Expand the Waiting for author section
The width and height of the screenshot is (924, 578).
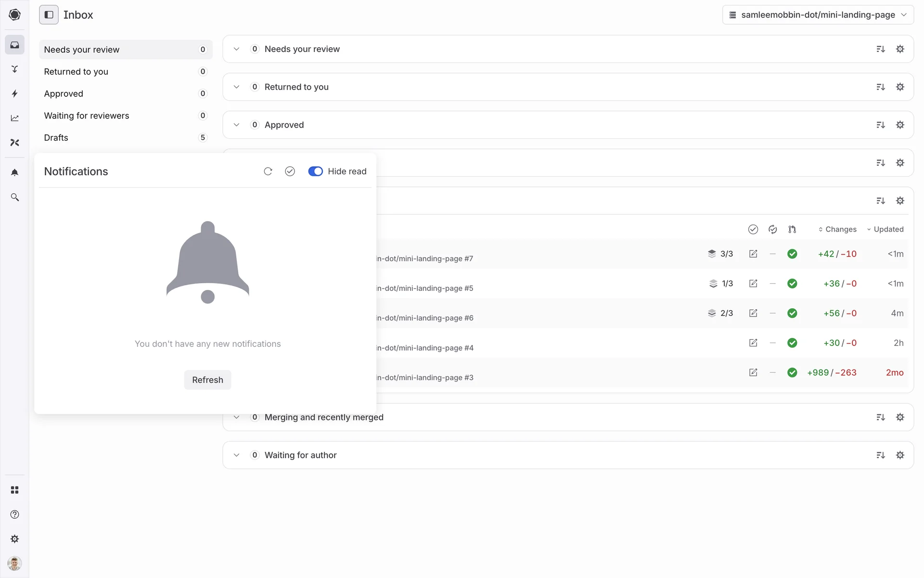[236, 455]
